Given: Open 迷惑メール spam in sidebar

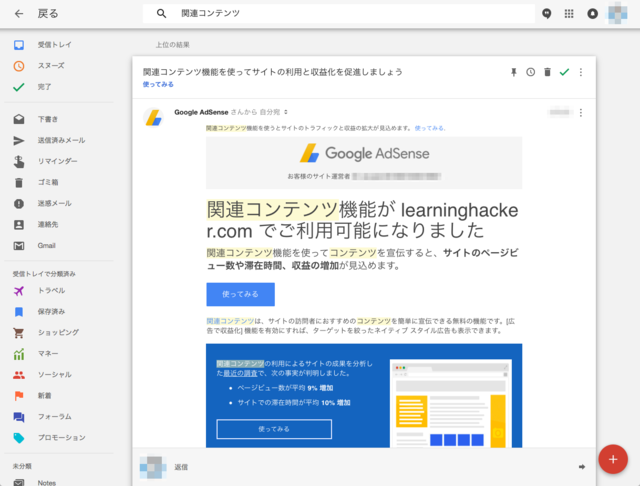Looking at the screenshot, I should 54,203.
